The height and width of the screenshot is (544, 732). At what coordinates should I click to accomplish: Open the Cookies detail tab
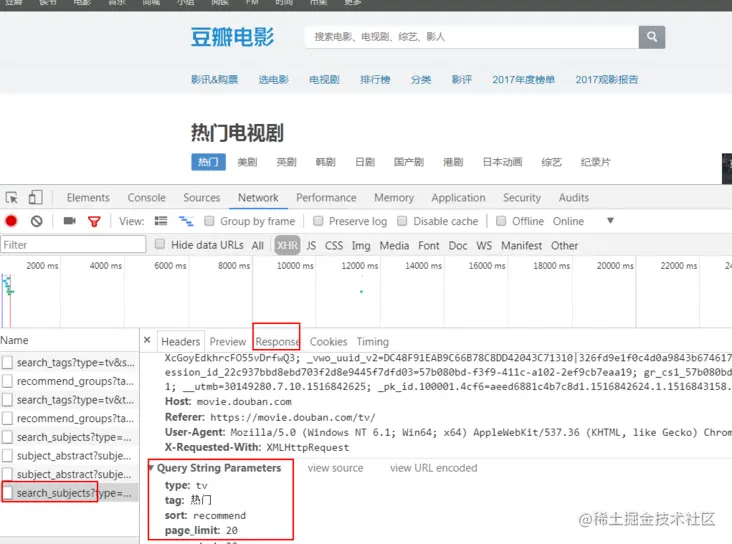(329, 342)
